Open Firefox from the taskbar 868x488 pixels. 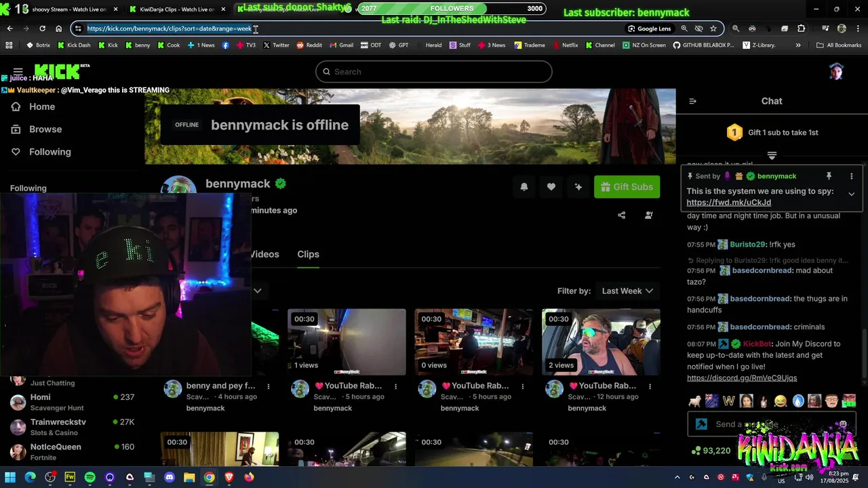249,477
